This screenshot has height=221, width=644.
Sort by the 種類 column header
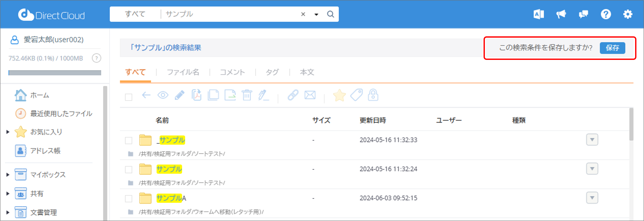tap(519, 120)
